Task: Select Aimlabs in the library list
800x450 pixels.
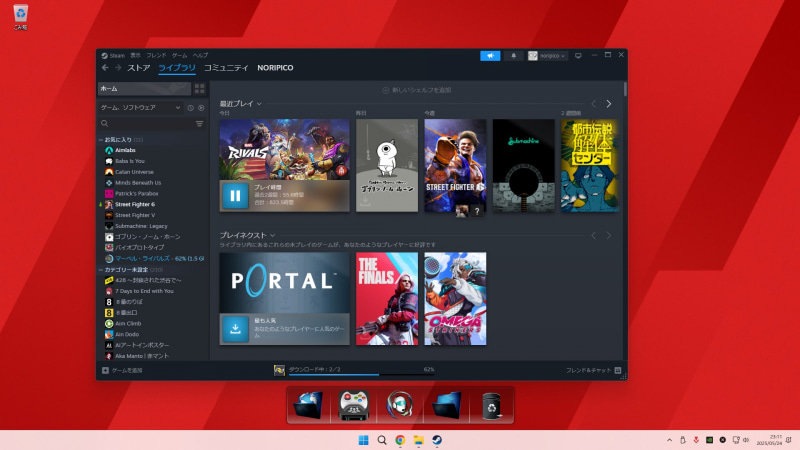Action: pos(125,151)
